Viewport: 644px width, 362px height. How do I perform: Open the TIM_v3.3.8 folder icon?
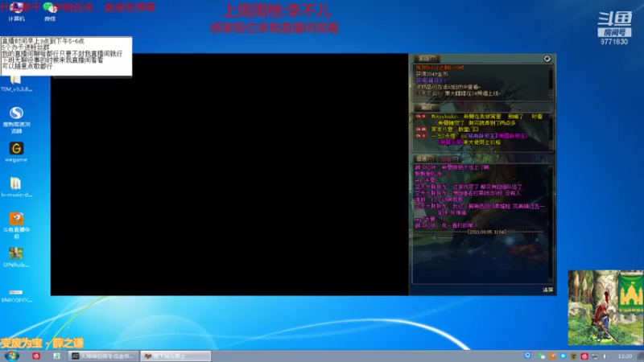16,84
